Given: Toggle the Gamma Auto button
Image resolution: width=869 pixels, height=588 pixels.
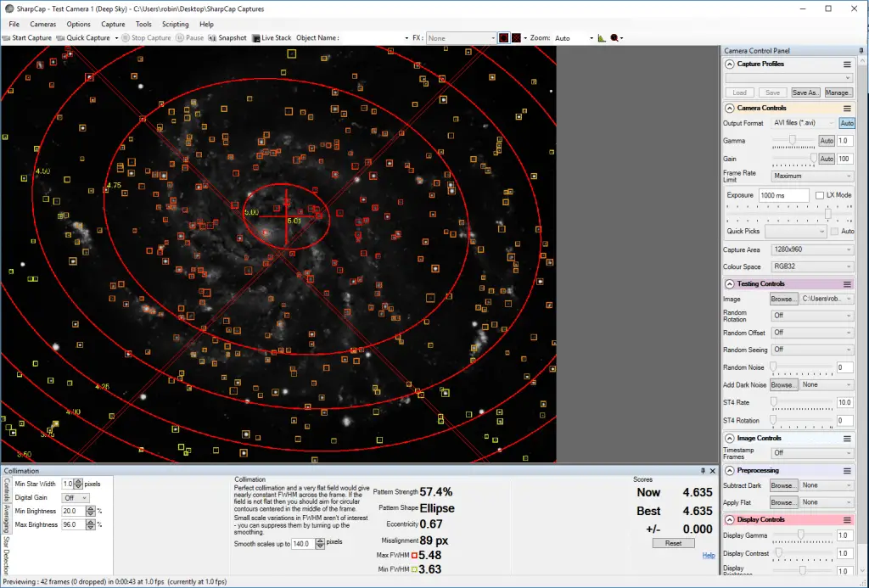Looking at the screenshot, I should click(x=827, y=141).
